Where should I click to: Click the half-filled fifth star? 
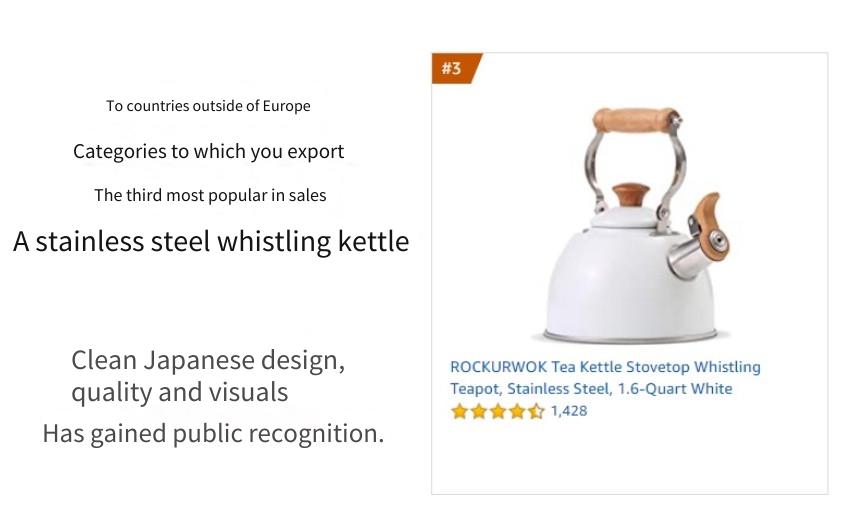coord(536,411)
